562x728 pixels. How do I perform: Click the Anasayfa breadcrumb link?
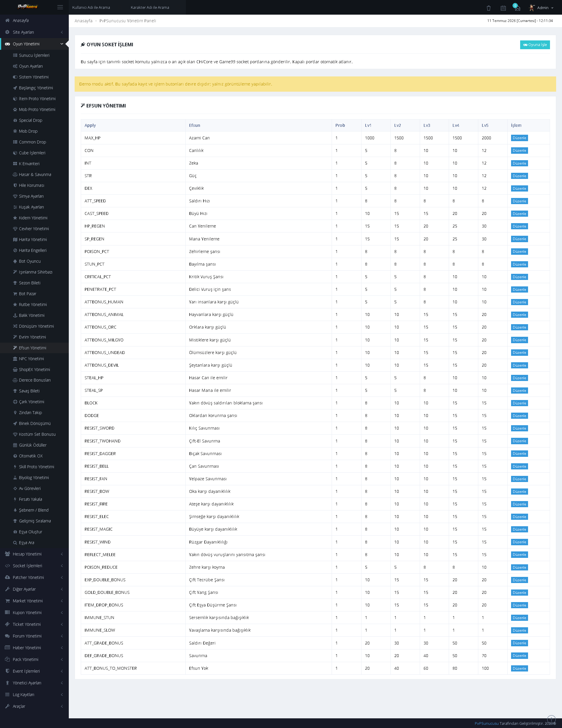click(x=83, y=21)
